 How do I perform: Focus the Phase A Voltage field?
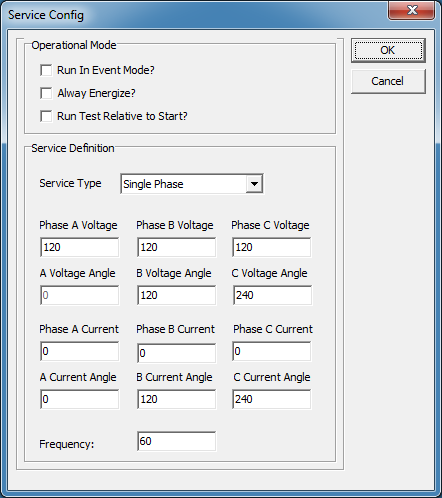[79, 247]
